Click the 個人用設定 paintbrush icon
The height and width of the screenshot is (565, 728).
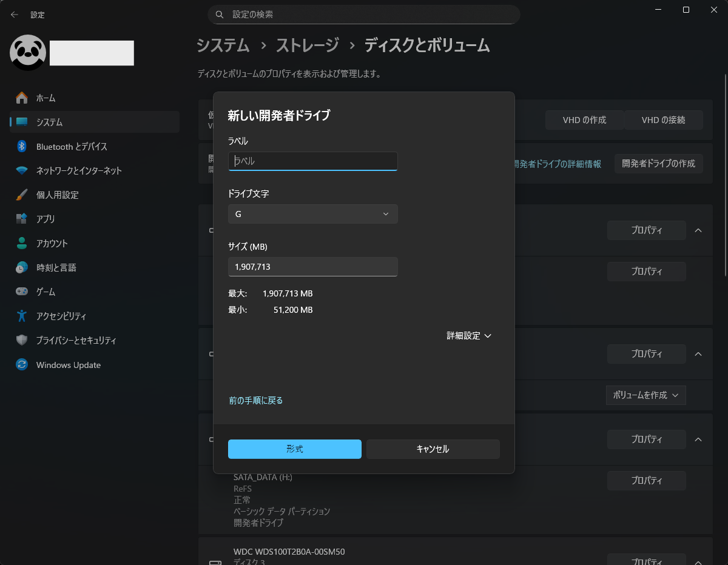coord(22,195)
